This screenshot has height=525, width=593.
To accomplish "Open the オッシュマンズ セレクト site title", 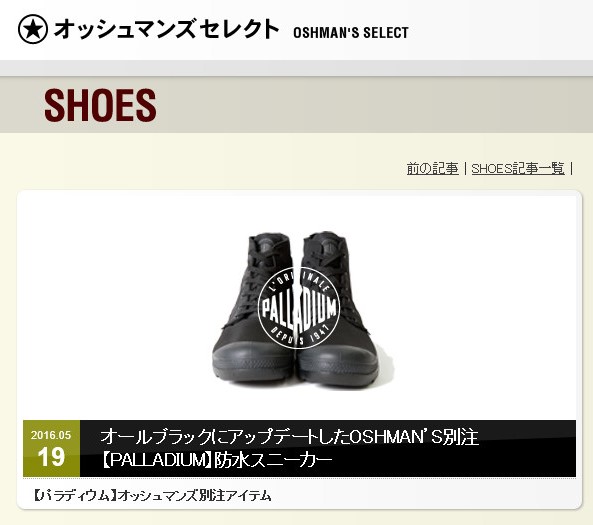I will pyautogui.click(x=166, y=29).
